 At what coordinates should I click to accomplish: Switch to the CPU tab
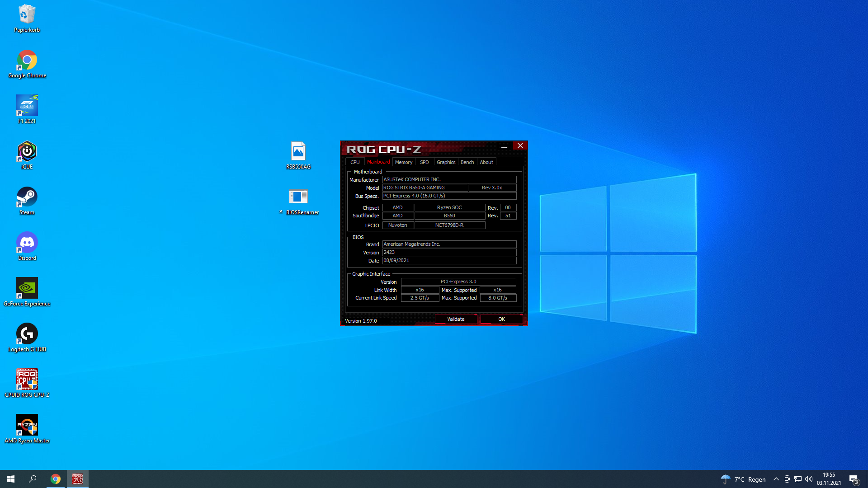[355, 162]
